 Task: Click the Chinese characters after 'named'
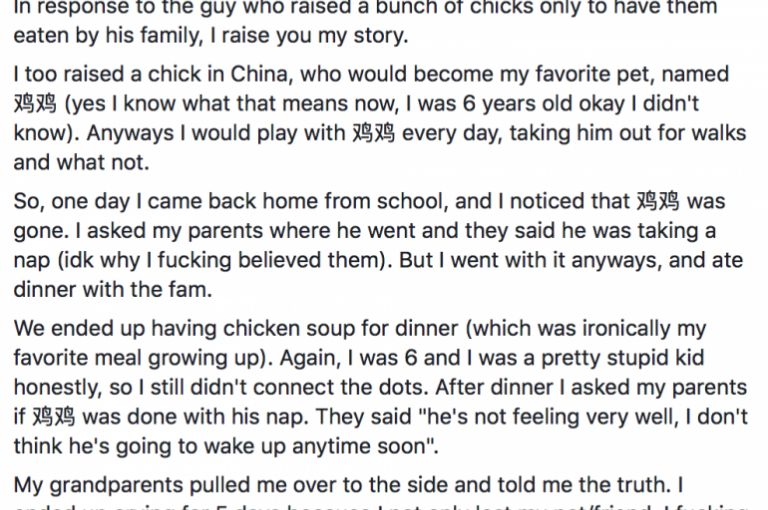35,104
